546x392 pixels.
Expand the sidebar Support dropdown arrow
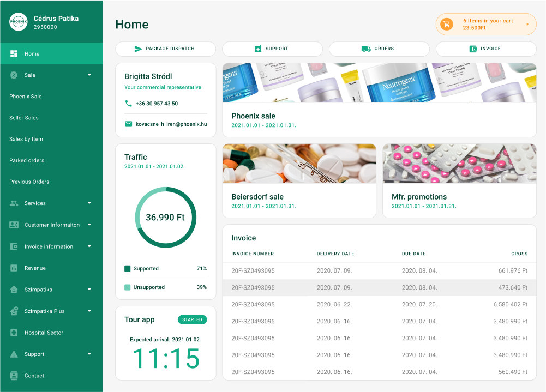pos(89,354)
